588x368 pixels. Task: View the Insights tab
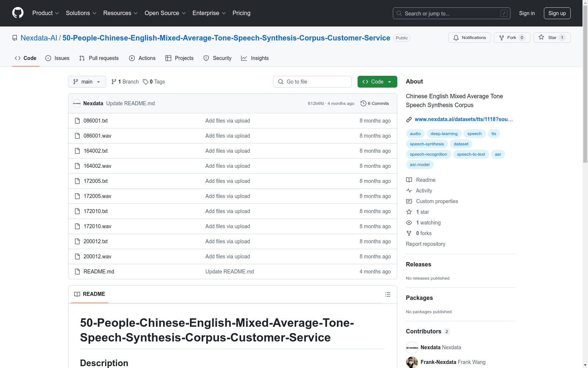(x=255, y=58)
